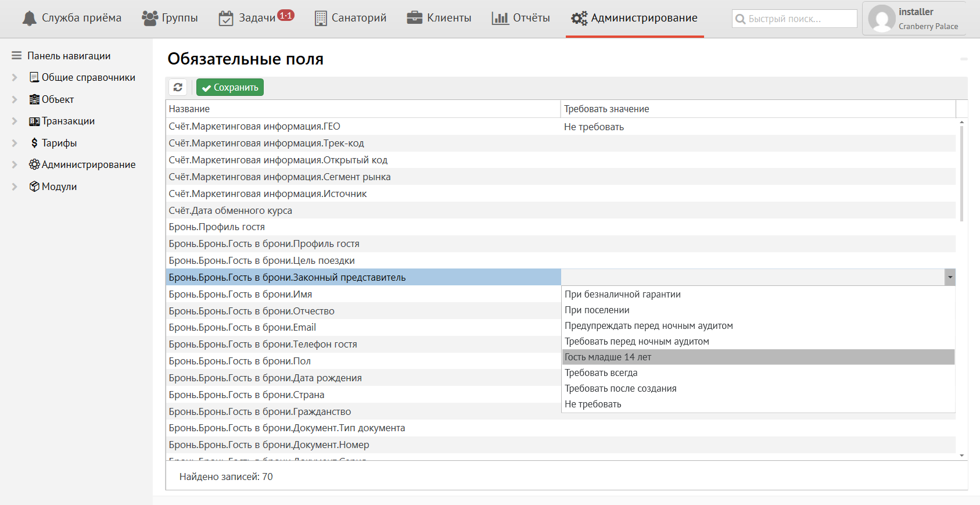The height and width of the screenshot is (505, 980).
Task: Click the Модули box icon
Action: click(x=34, y=187)
